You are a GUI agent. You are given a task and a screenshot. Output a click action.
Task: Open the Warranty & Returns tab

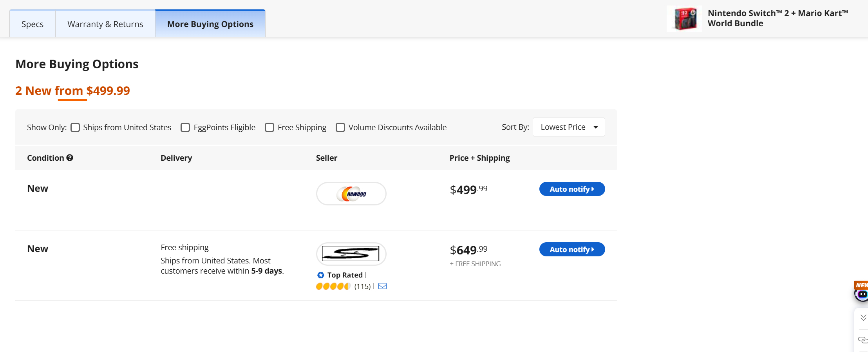(105, 24)
